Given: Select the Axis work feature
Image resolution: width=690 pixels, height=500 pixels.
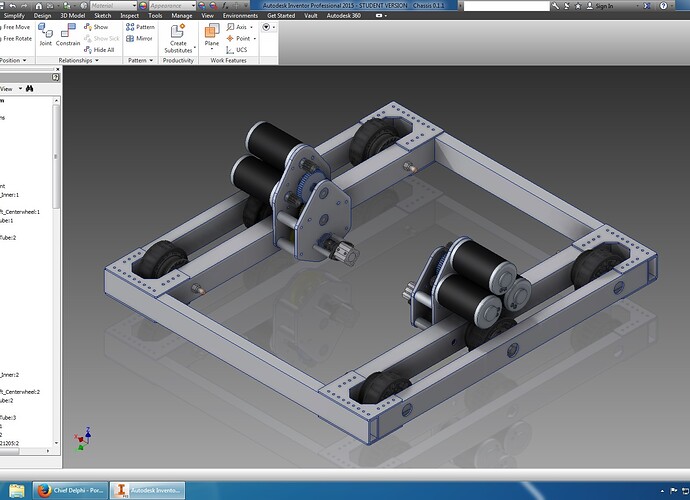Looking at the screenshot, I should [x=237, y=27].
